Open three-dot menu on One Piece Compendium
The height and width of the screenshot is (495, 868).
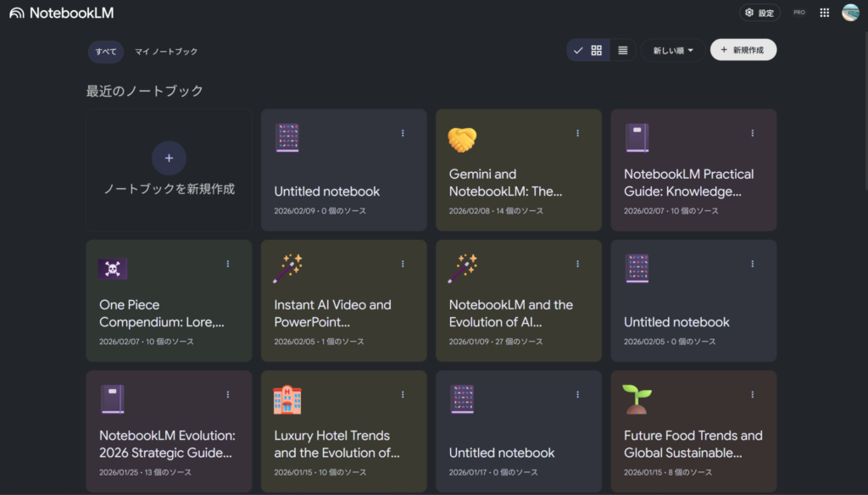click(x=228, y=264)
